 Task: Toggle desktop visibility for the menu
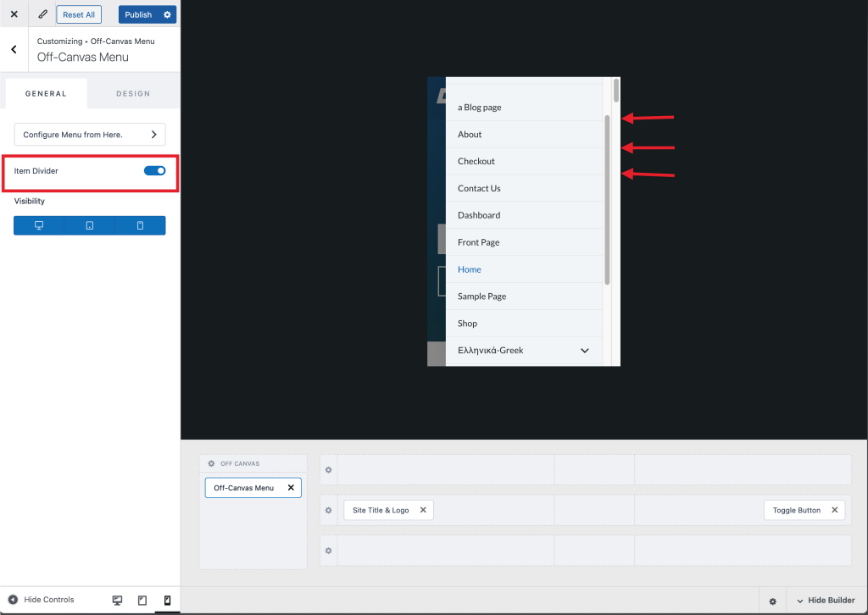coord(39,225)
